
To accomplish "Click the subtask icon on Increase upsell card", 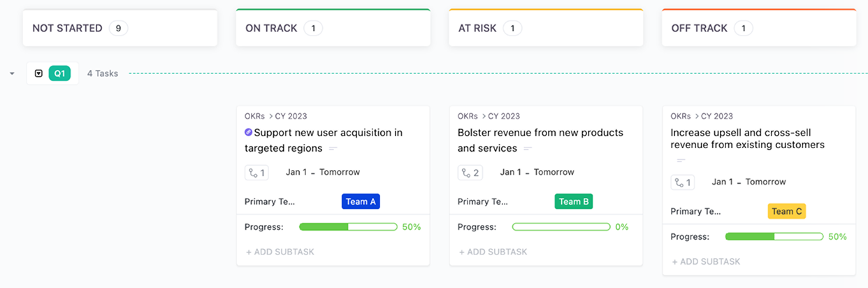I will (x=682, y=182).
